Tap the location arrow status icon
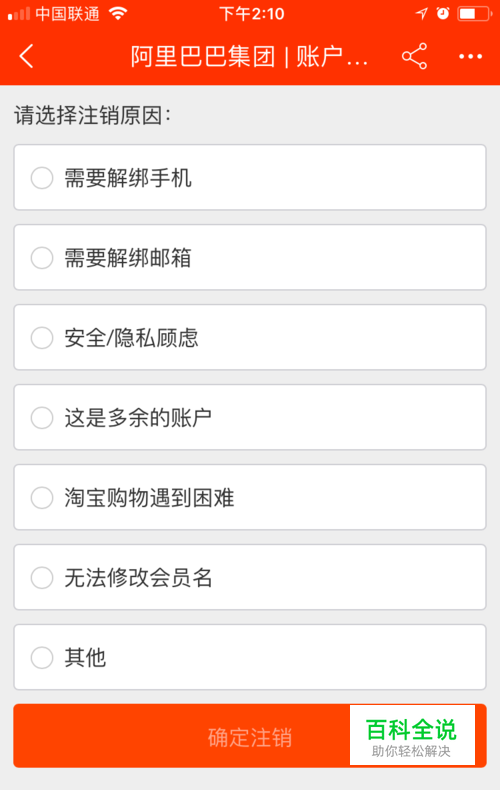Viewport: 500px width, 790px height. point(421,14)
